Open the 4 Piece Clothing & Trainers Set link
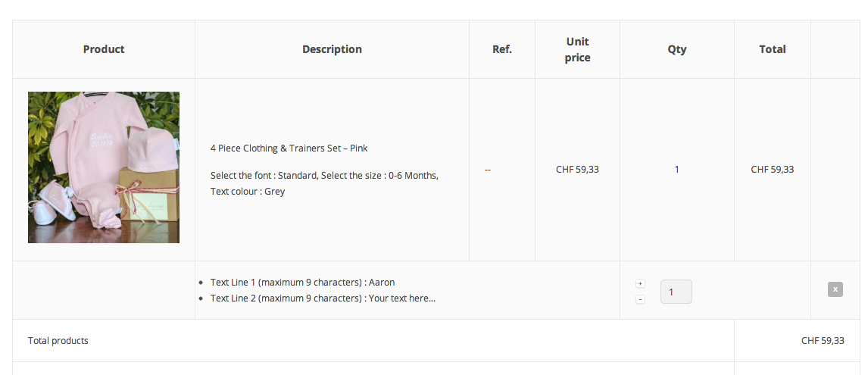The width and height of the screenshot is (868, 375). pyautogui.click(x=289, y=148)
